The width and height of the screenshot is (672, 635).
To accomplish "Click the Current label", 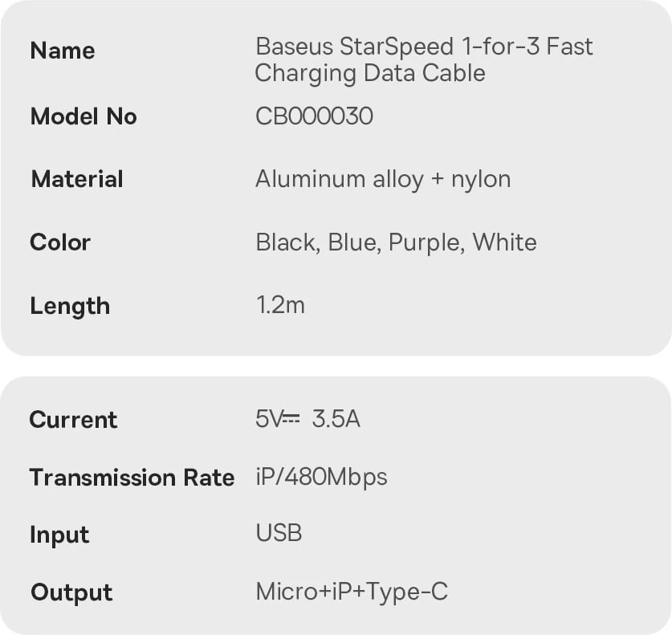I will point(73,420).
